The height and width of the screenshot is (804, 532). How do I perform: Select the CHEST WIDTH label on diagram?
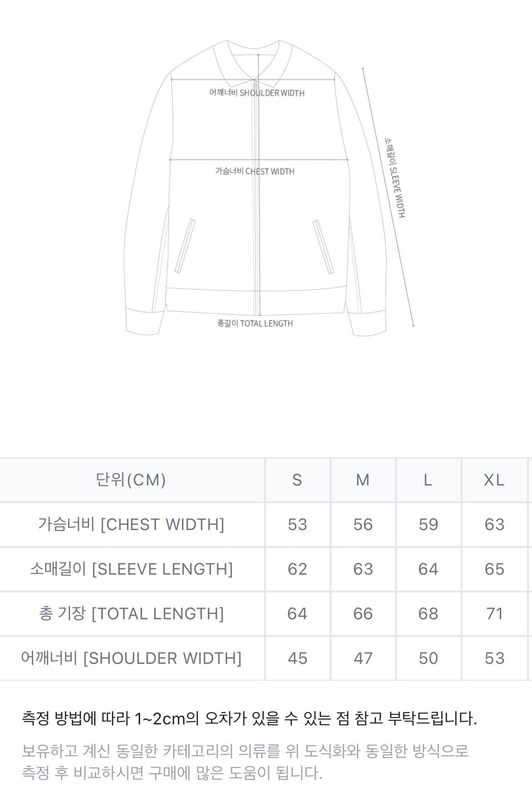[x=254, y=172]
